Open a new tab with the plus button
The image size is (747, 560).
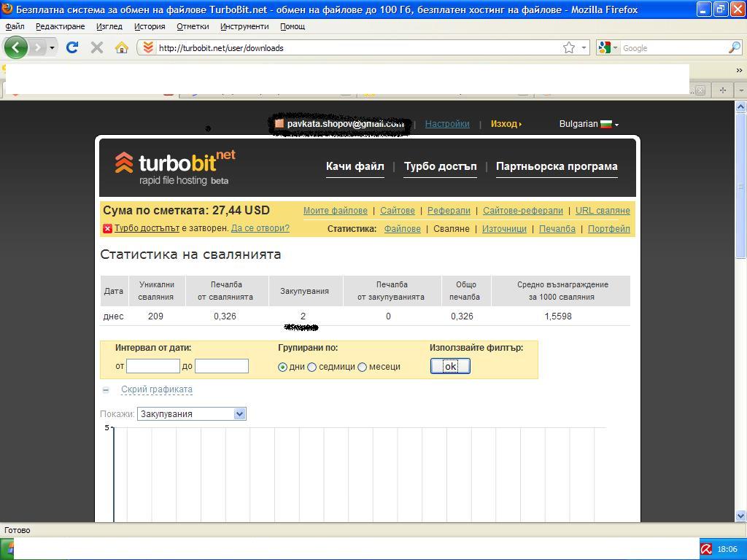pyautogui.click(x=723, y=90)
